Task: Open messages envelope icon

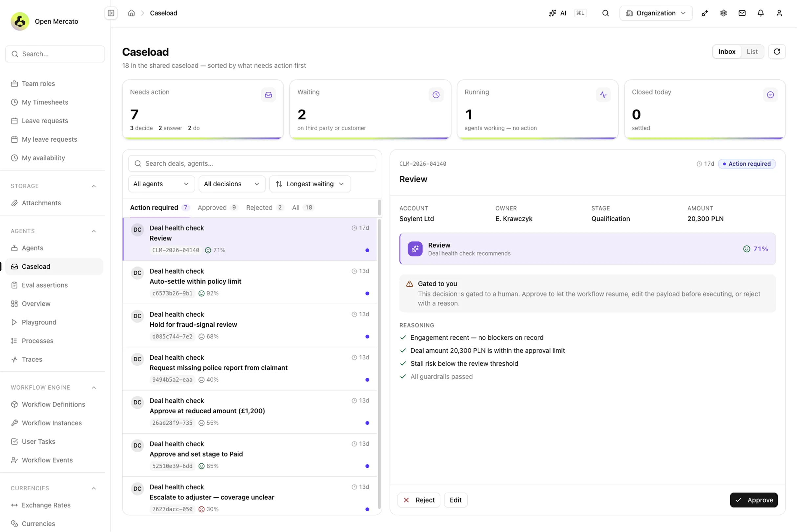Action: tap(742, 13)
